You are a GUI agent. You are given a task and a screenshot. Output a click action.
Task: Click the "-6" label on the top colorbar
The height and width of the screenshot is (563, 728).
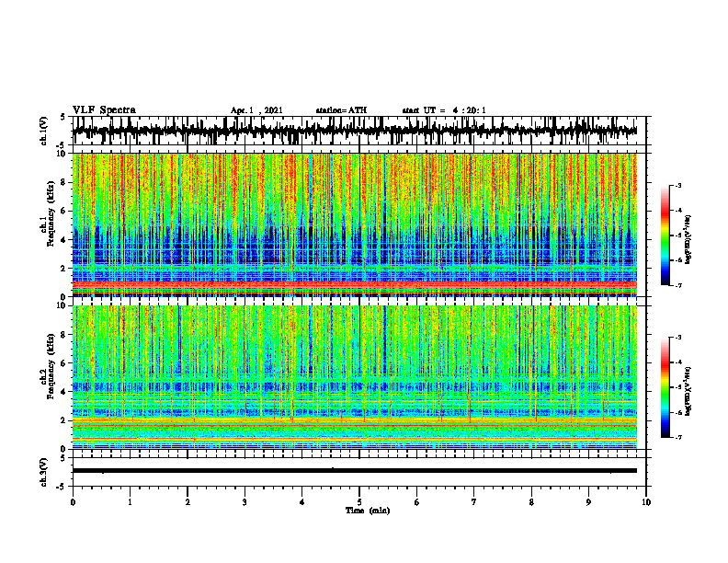tap(677, 260)
